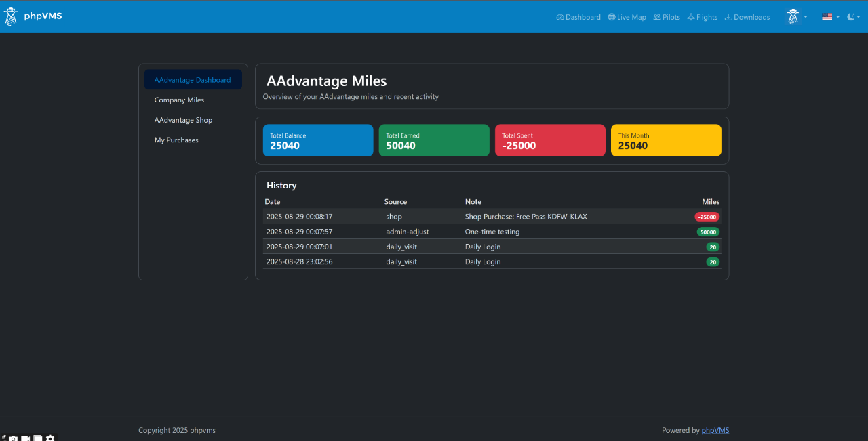Toggle dark mode via the moon icon
Viewport: 868px width, 441px height.
(850, 16)
